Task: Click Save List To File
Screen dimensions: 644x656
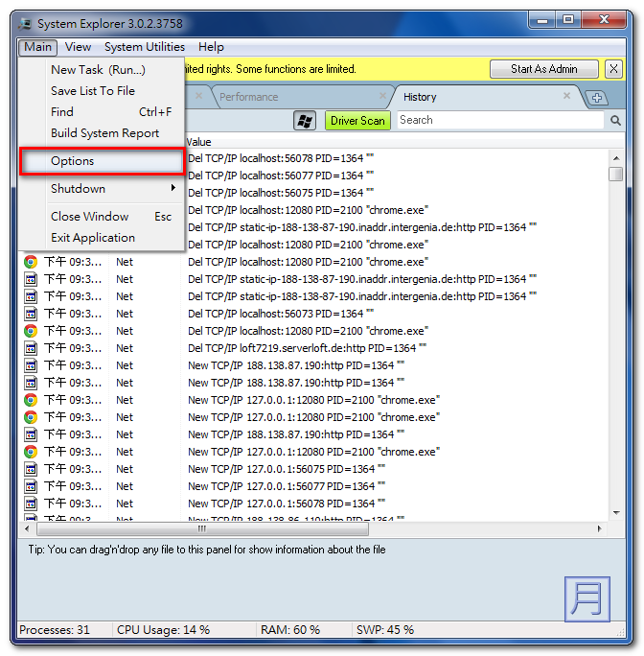Action: (x=93, y=91)
